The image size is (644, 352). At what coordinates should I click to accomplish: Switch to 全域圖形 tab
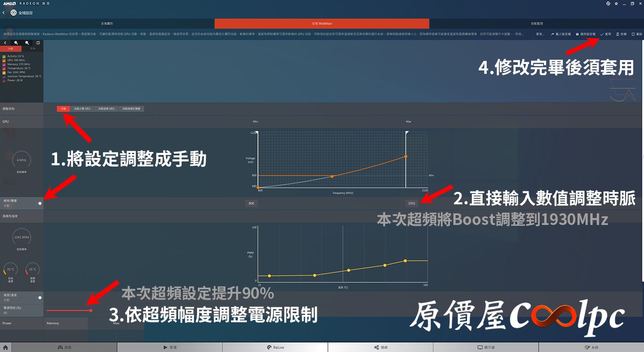[107, 24]
